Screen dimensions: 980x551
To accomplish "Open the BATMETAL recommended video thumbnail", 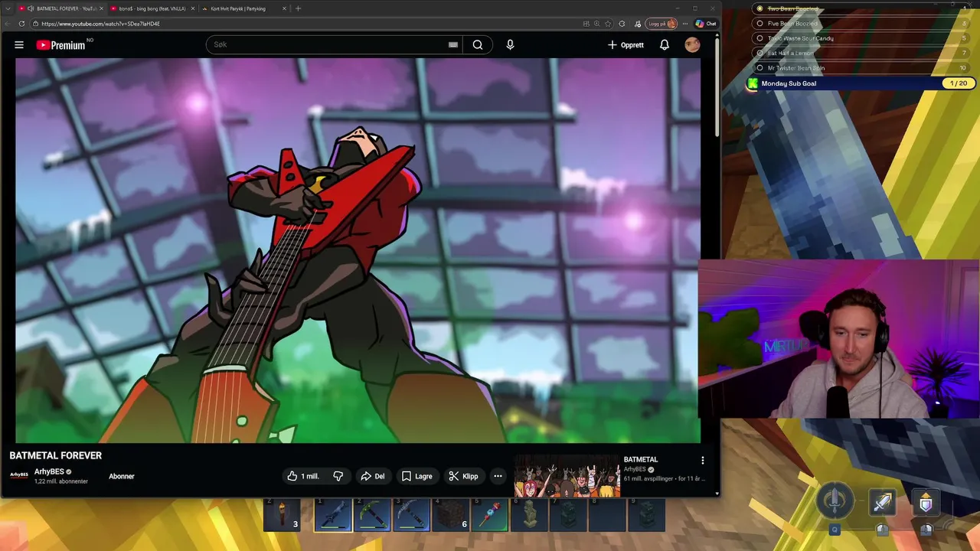I will tap(567, 475).
